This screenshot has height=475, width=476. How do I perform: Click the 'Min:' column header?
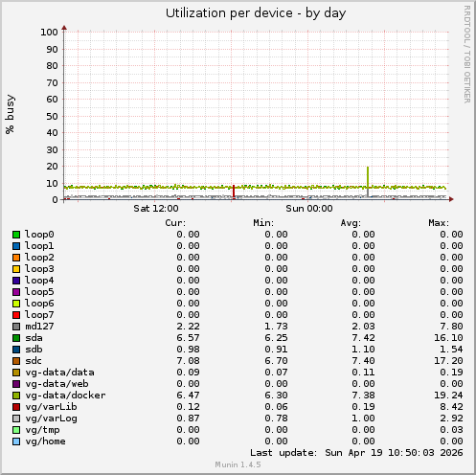(263, 223)
